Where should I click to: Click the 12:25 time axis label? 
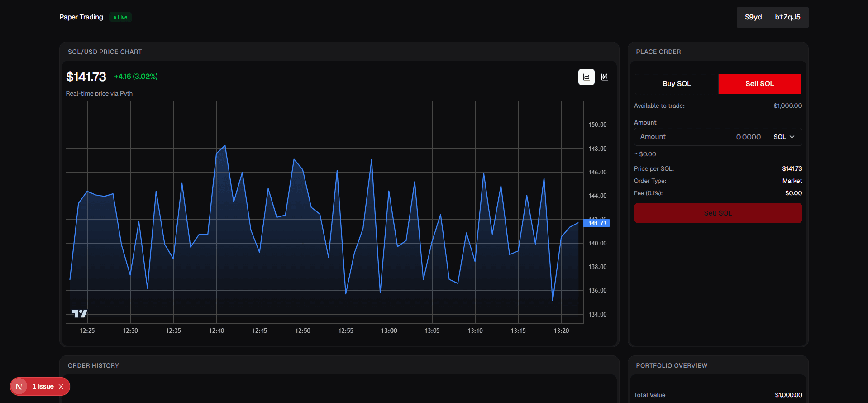coord(87,331)
